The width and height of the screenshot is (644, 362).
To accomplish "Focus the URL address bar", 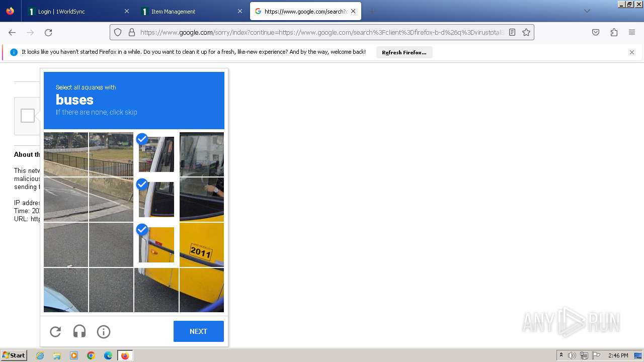I will (x=322, y=32).
